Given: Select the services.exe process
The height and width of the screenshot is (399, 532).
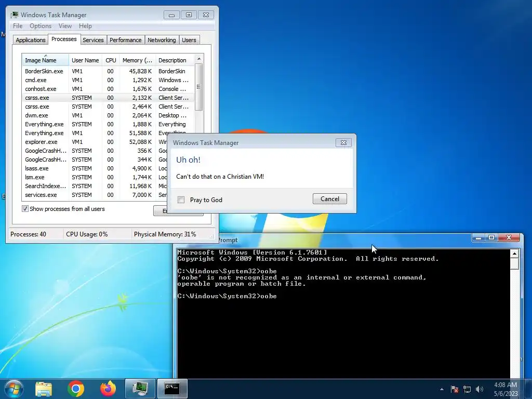Looking at the screenshot, I should (95, 195).
